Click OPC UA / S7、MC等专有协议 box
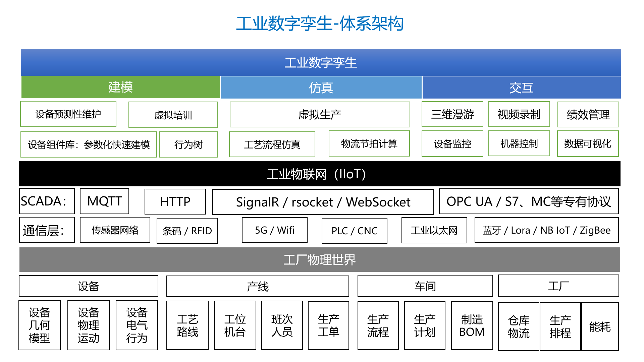 (529, 201)
